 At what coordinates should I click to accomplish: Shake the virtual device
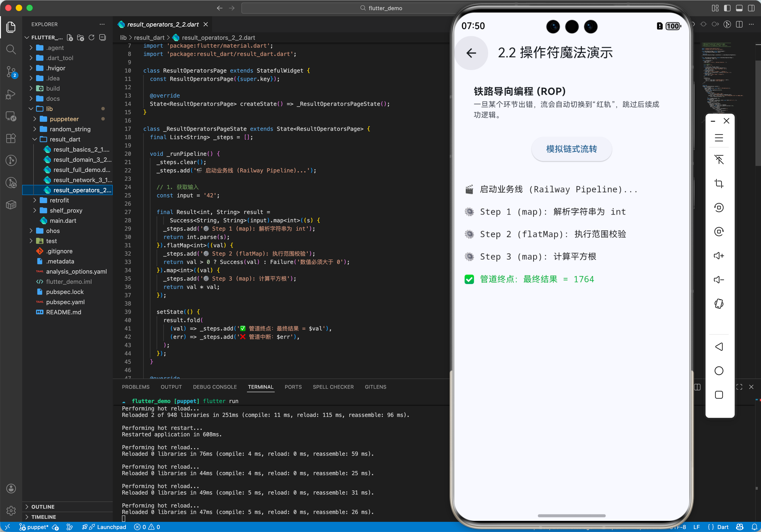pyautogui.click(x=719, y=304)
